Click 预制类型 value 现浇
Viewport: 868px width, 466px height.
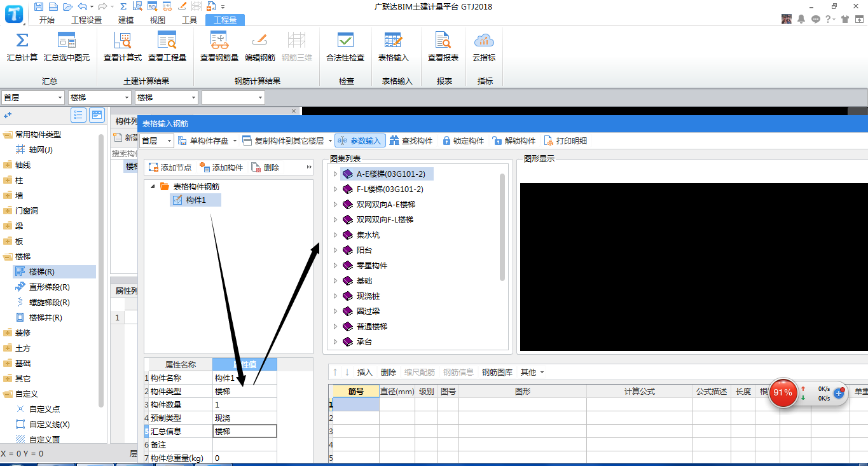[245, 418]
